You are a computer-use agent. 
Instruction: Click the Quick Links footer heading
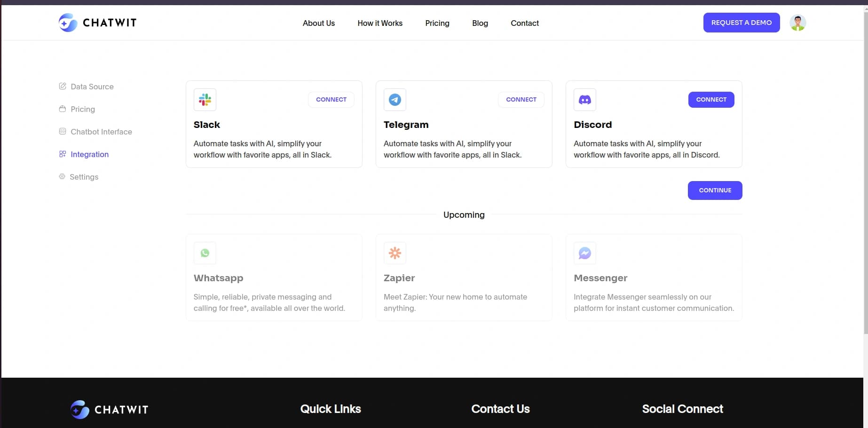pyautogui.click(x=331, y=409)
